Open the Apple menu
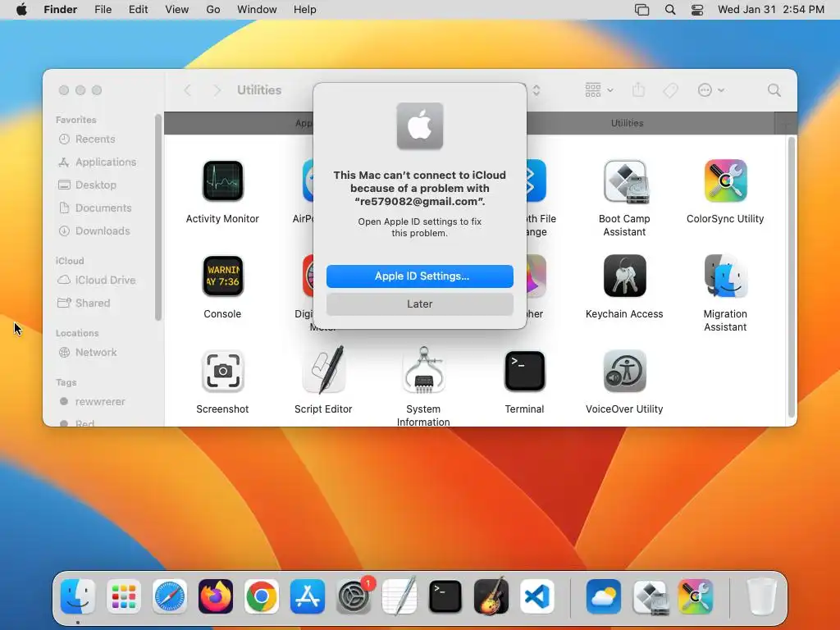Viewport: 840px width, 630px height. tap(21, 10)
